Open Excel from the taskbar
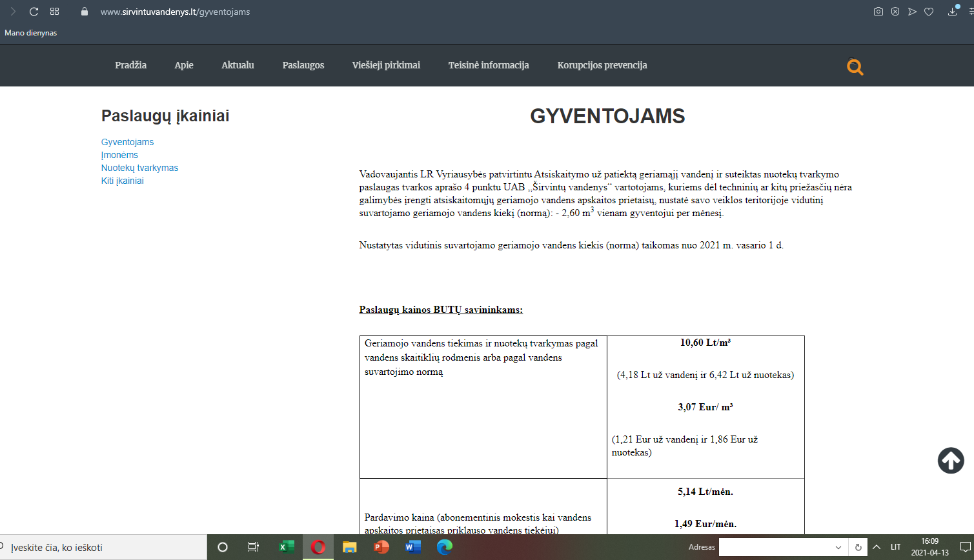The image size is (974, 560). (x=286, y=547)
